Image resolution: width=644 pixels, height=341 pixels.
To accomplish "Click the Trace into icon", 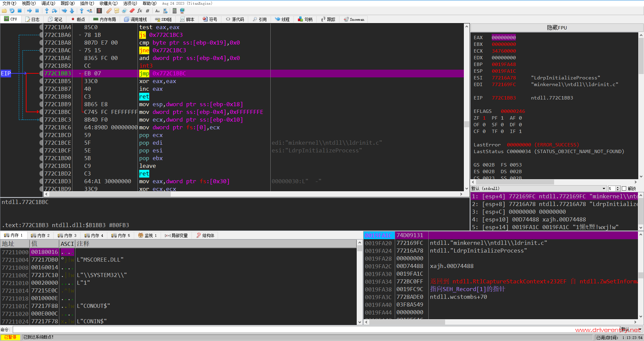I will [x=64, y=11].
